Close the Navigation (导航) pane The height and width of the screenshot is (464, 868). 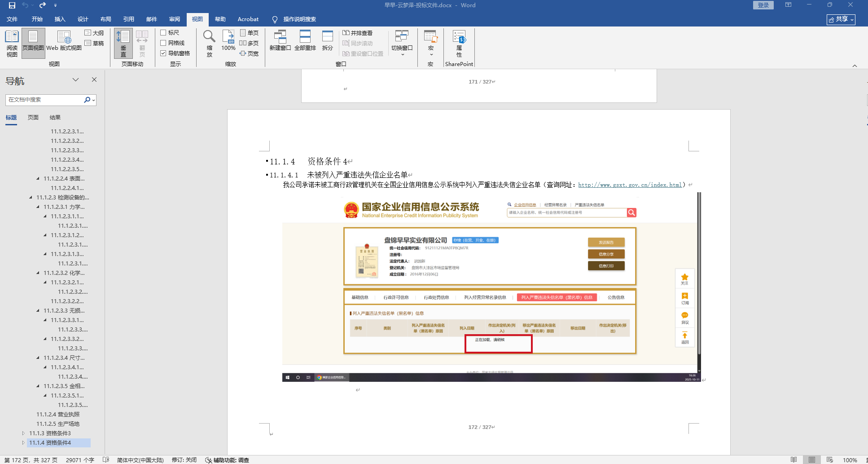point(94,80)
